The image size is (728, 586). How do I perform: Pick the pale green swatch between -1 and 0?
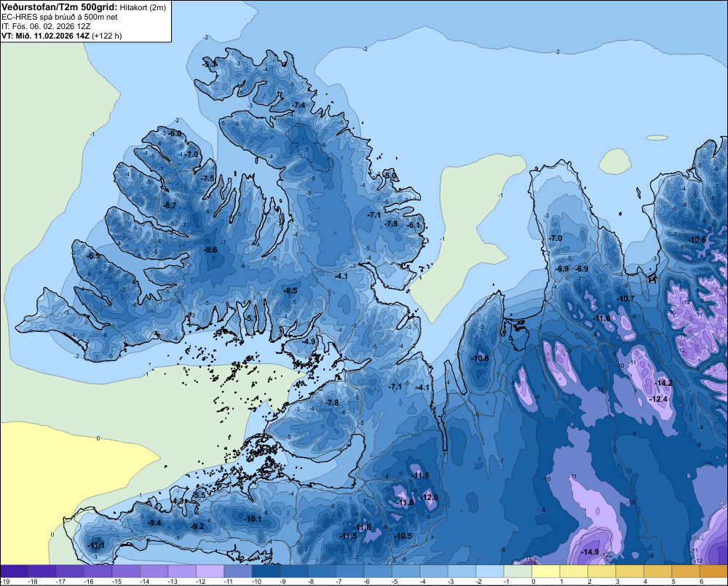point(518,571)
